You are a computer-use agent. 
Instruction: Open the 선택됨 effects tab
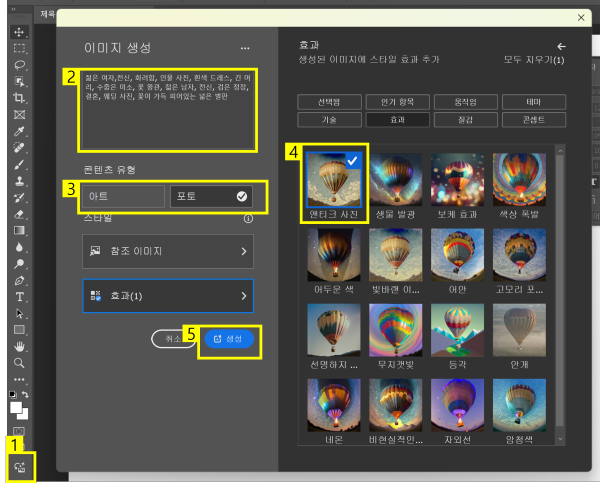click(329, 102)
